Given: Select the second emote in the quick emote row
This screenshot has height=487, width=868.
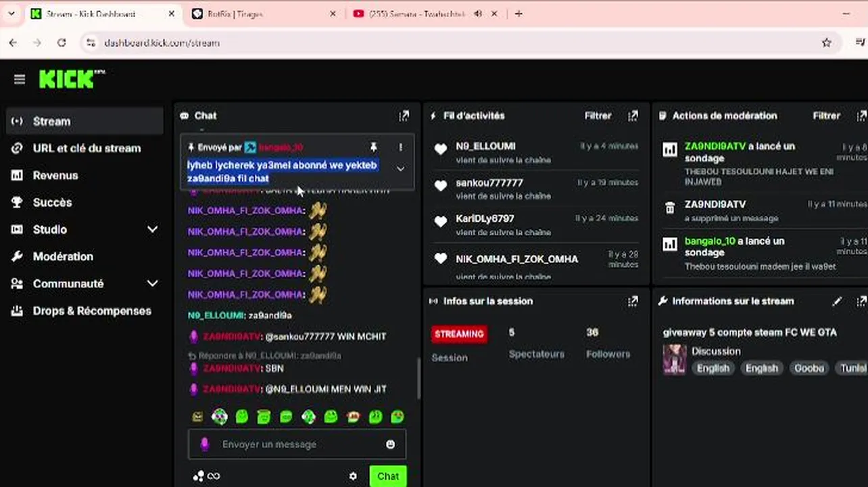Looking at the screenshot, I should pos(220,417).
